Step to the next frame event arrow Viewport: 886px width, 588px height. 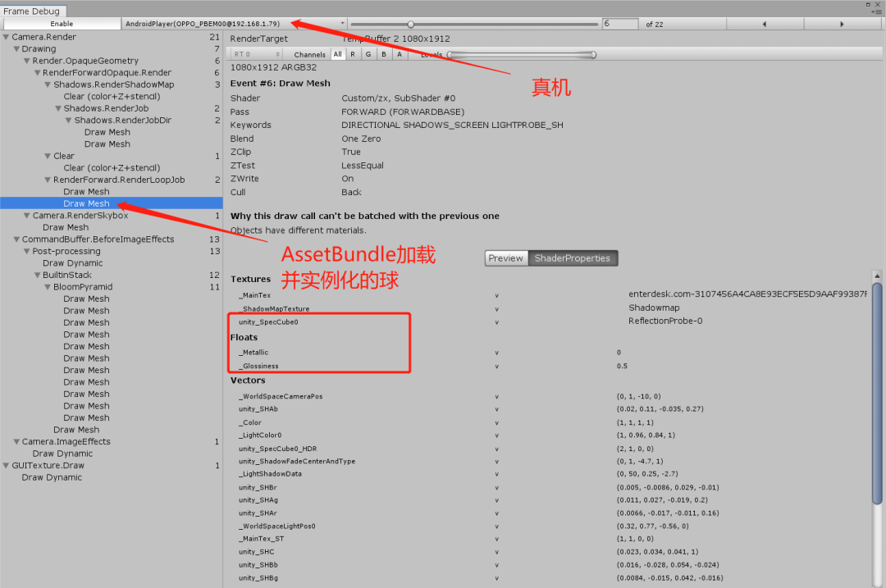842,24
